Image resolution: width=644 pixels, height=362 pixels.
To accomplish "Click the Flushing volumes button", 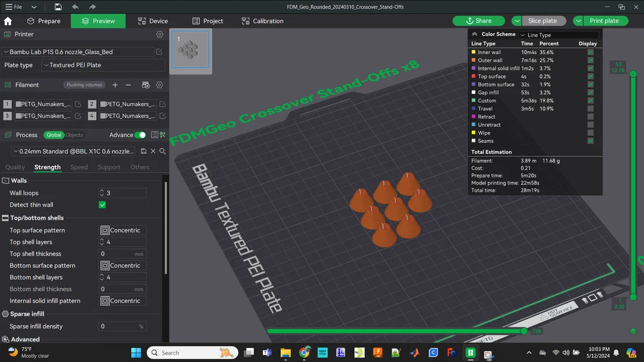I will (84, 85).
